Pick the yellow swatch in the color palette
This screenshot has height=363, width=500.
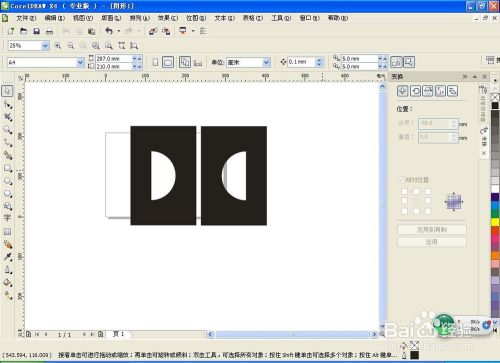click(495, 222)
